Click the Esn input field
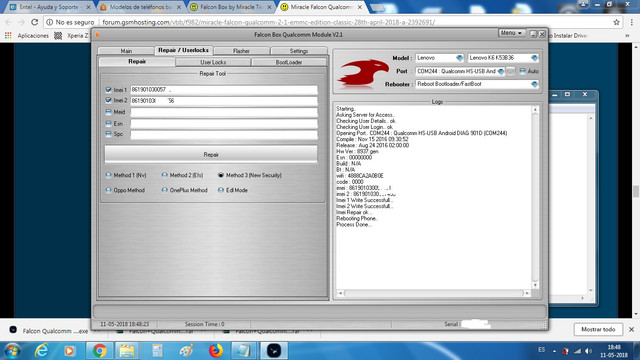 224,123
